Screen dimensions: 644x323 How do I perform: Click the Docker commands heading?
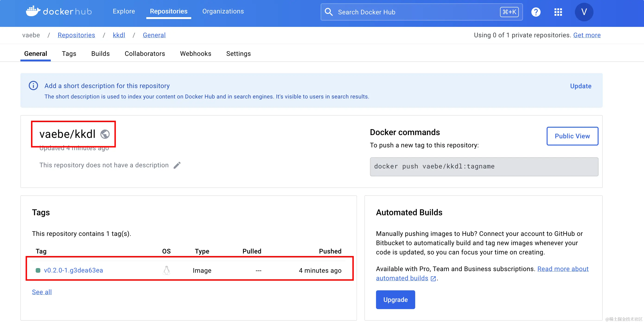tap(405, 132)
